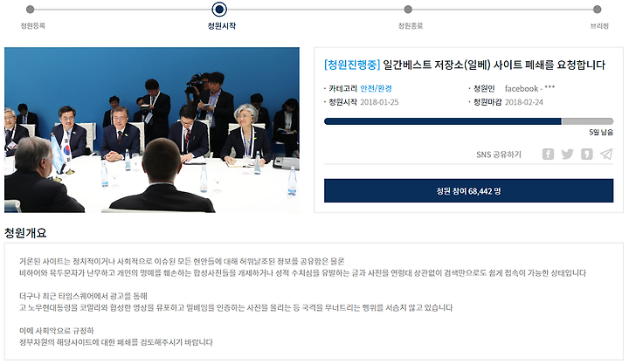Select the 브리핑 step dot
This screenshot has width=629, height=364.
[x=597, y=9]
